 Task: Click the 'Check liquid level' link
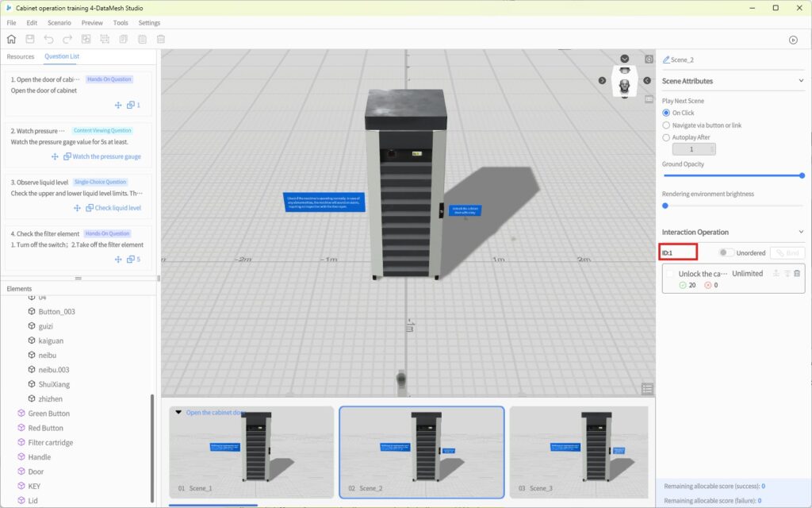tap(117, 208)
